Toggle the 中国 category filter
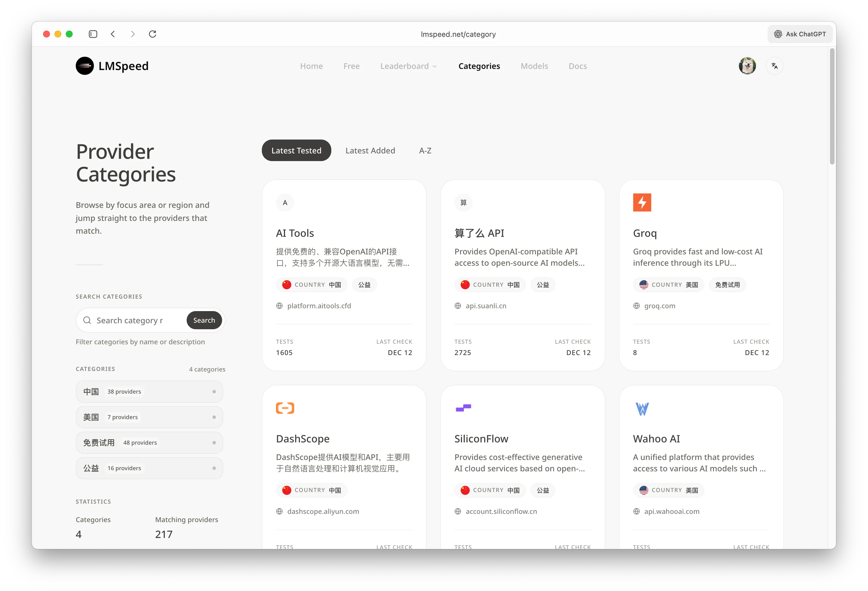 click(149, 392)
